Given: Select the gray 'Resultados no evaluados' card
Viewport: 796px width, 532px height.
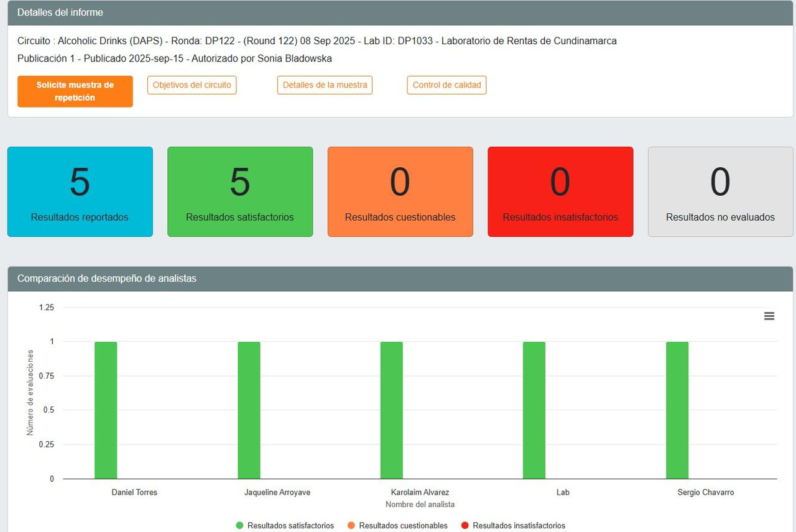Looking at the screenshot, I should click(x=720, y=191).
